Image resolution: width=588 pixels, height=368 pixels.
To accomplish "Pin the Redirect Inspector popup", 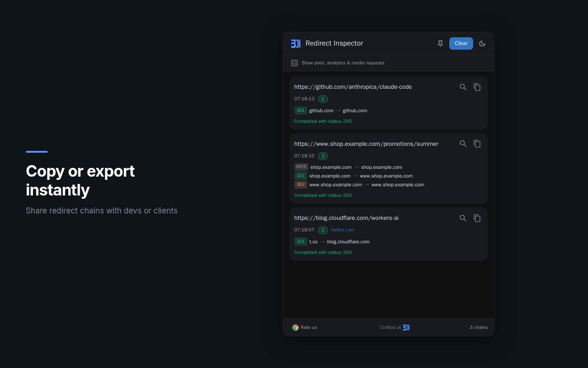I will 440,43.
